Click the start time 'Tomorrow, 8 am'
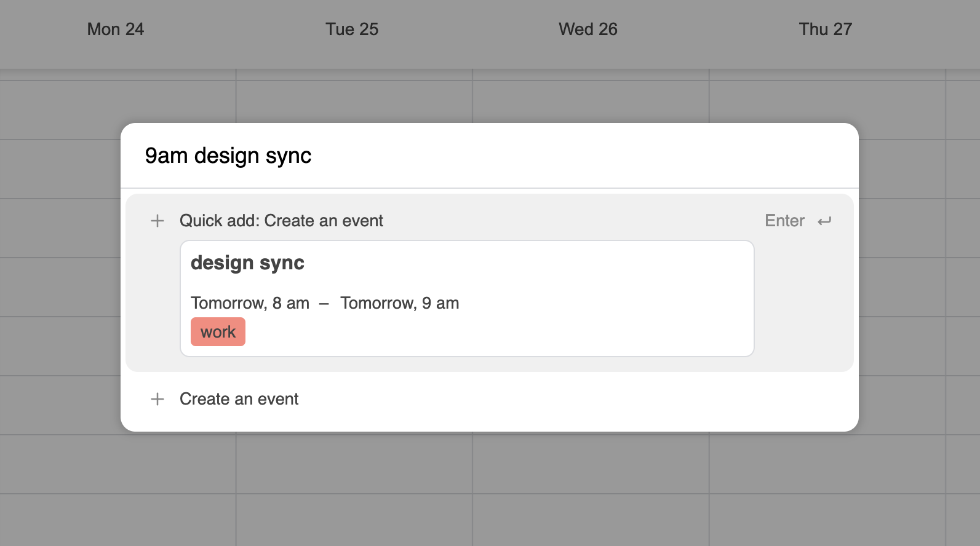Viewport: 980px width, 546px height. (x=250, y=303)
